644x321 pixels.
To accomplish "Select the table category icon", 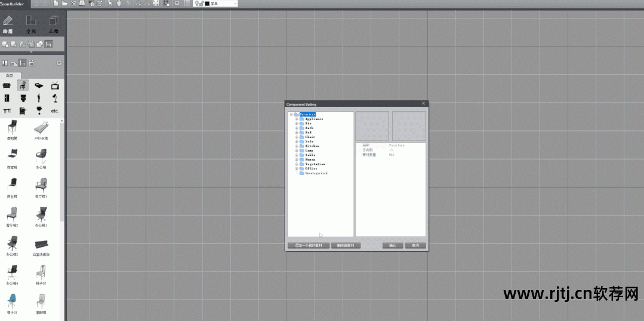I will tap(7, 111).
